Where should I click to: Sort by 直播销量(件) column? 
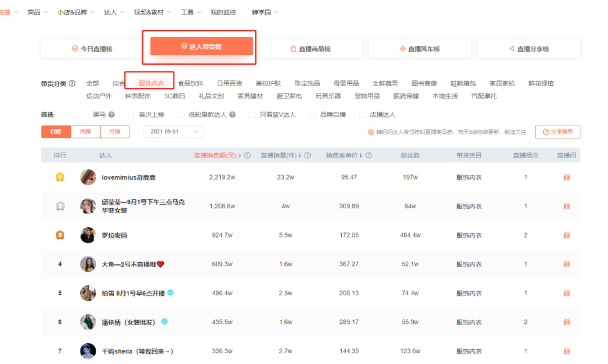281,156
